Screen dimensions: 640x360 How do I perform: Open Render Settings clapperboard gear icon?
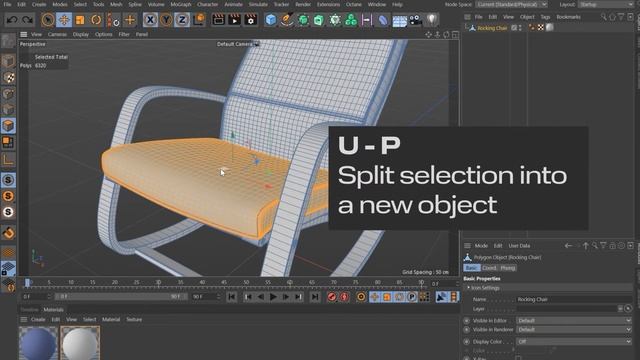pyautogui.click(x=250, y=20)
